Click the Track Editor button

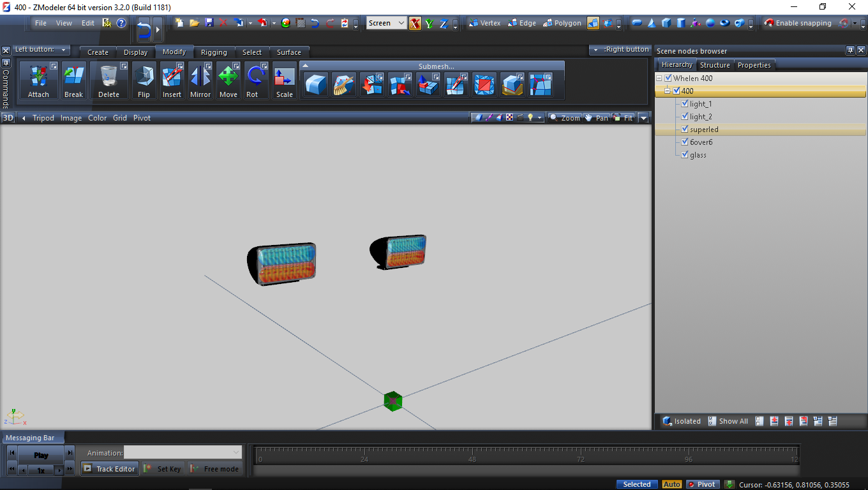[109, 469]
